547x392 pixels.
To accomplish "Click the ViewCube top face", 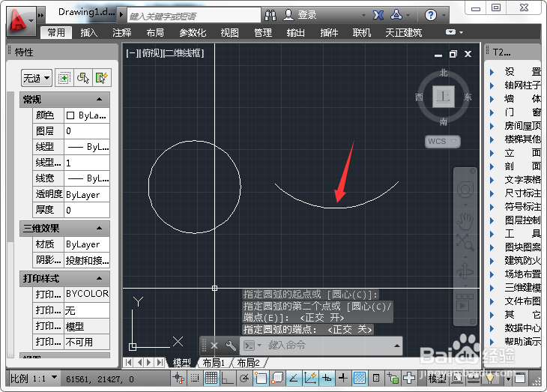I will point(444,97).
